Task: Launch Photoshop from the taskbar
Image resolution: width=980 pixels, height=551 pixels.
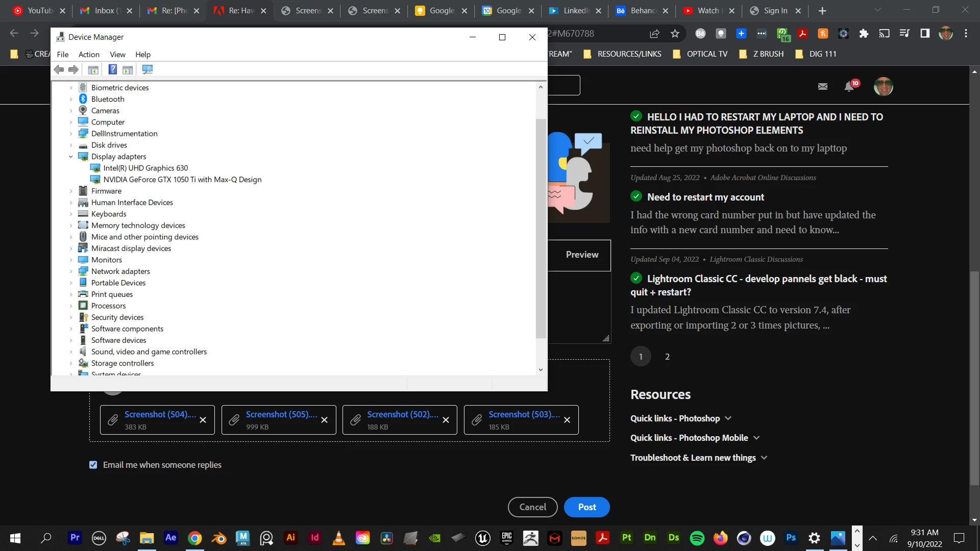Action: tap(791, 538)
